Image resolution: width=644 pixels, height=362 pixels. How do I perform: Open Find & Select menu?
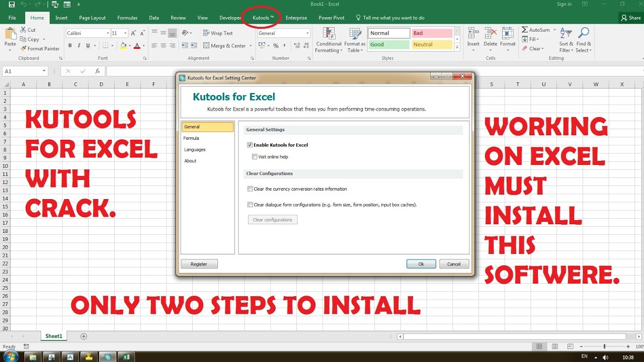coord(584,40)
